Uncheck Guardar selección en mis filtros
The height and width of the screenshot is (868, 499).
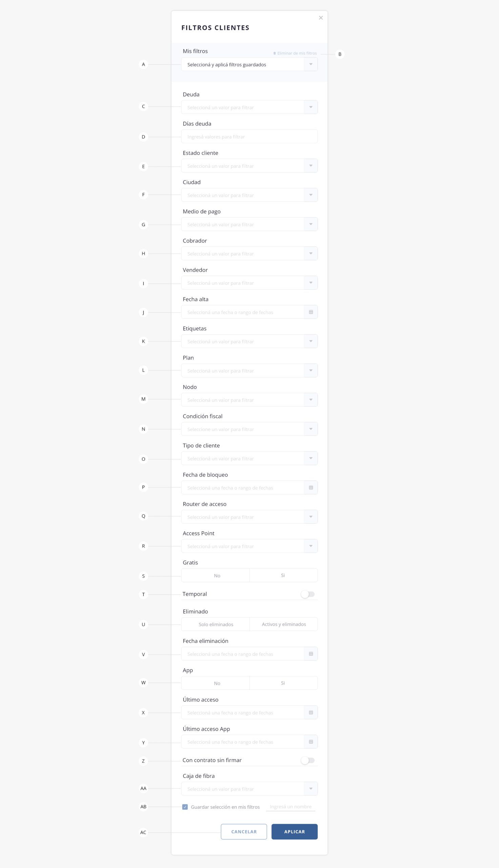(185, 807)
